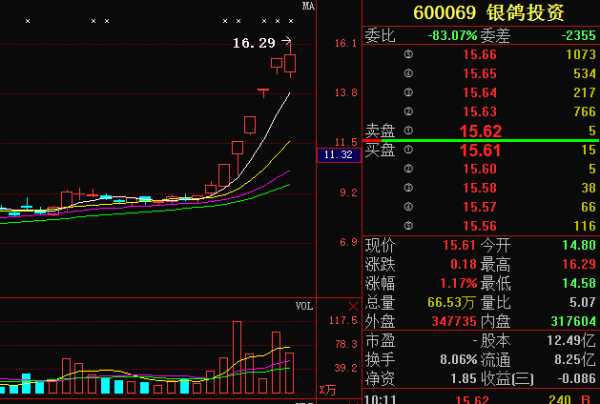Click the sell-4 circle icon beside 15.65
The image size is (600, 404).
pos(408,73)
